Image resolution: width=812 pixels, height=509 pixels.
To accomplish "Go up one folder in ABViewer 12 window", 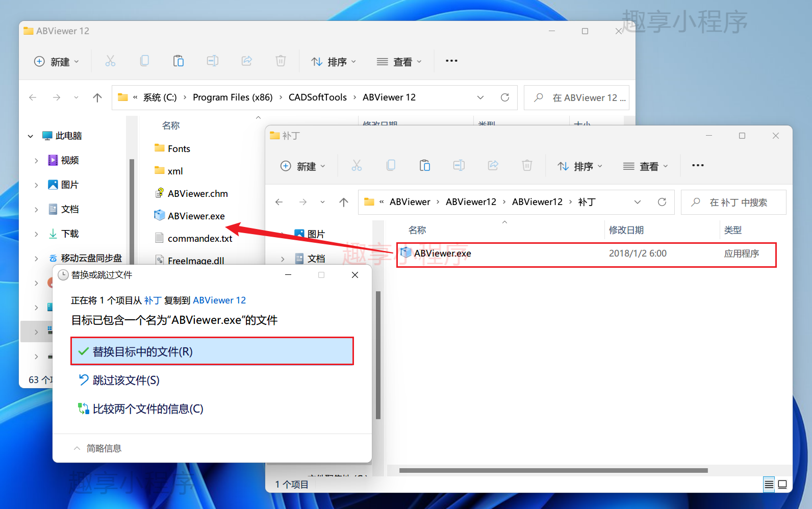I will coord(97,97).
